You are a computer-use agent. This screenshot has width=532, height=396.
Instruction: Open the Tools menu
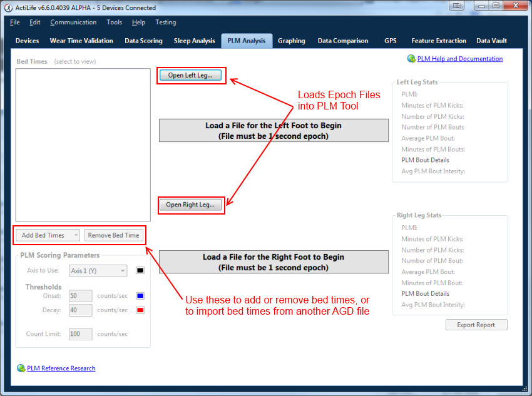point(114,22)
